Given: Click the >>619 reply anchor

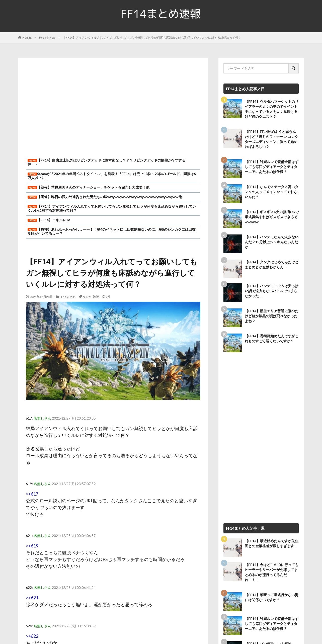Looking at the screenshot, I should 32,546.
